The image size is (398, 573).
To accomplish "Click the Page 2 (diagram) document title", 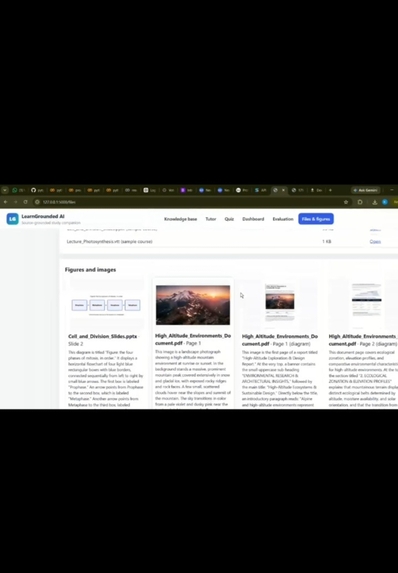I will tap(363, 340).
